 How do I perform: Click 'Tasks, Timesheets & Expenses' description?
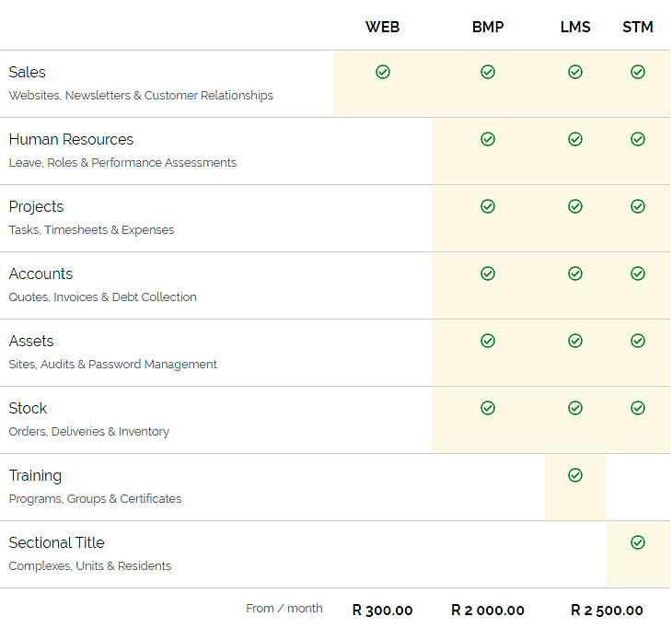91,230
